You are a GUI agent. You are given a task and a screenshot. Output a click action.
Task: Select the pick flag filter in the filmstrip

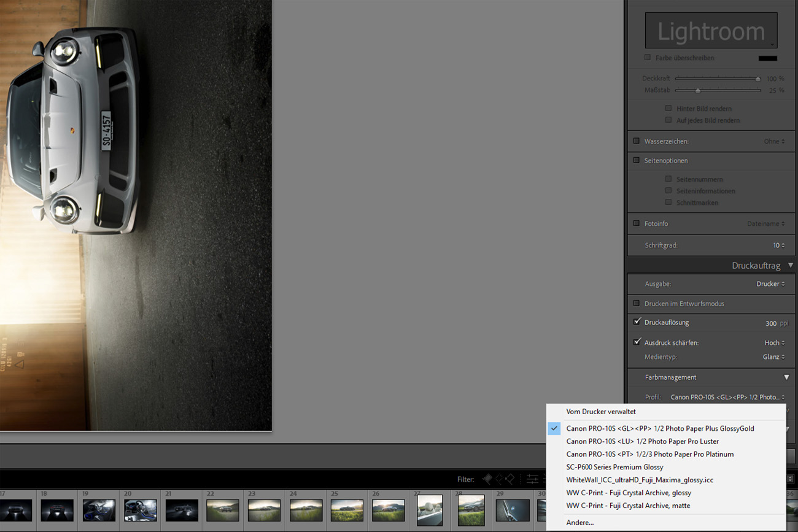point(487,479)
